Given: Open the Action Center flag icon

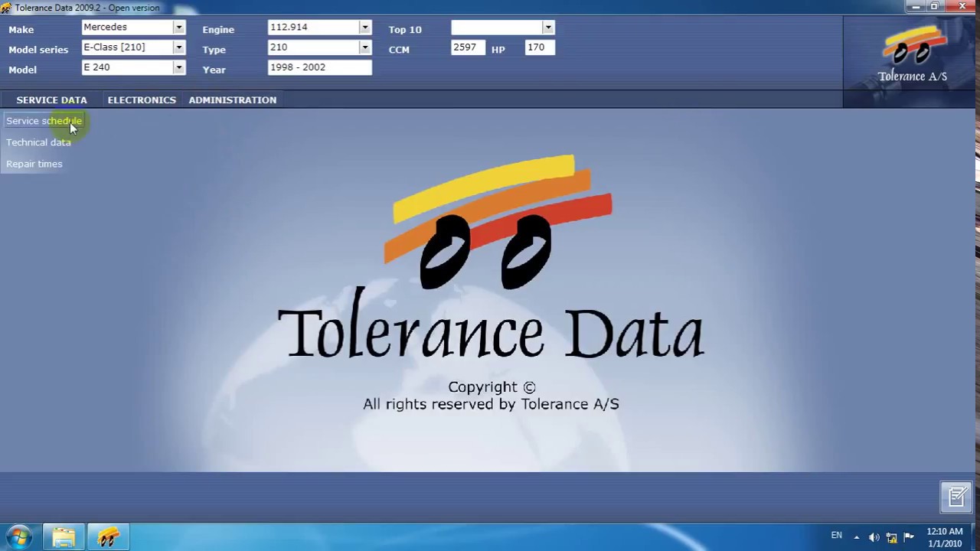Looking at the screenshot, I should 909,537.
